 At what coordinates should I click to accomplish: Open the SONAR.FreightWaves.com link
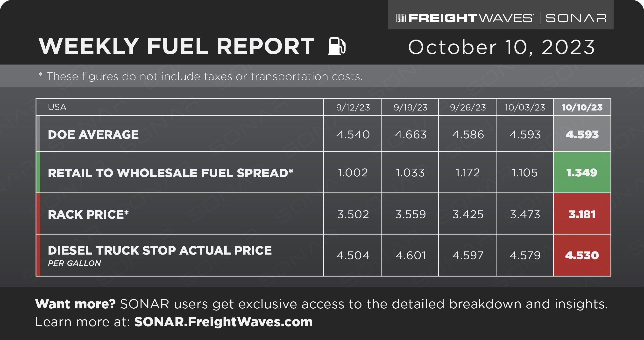224,322
